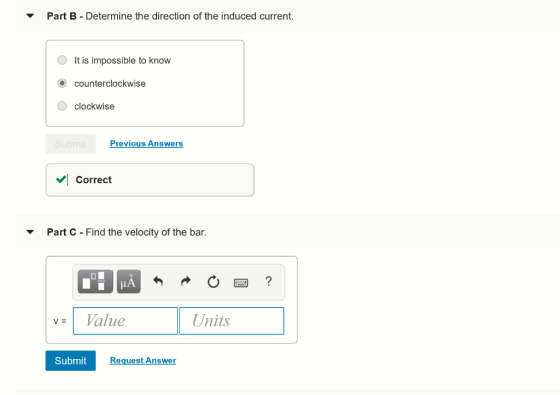Focus the Units input field
Image resolution: width=560 pixels, height=395 pixels.
tap(231, 321)
